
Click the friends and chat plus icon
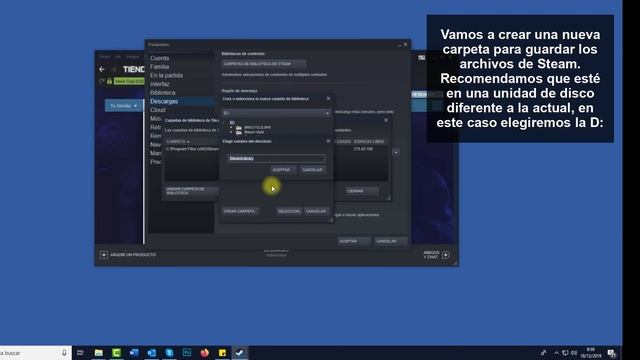446,255
